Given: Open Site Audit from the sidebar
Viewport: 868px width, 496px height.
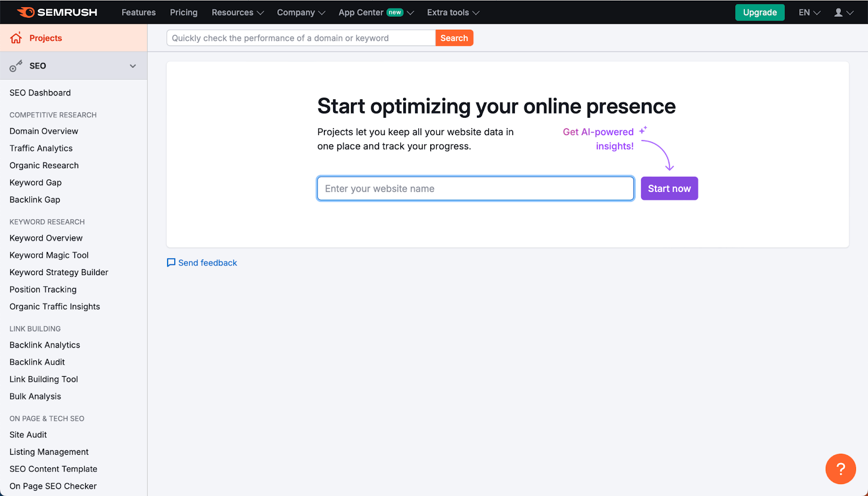Looking at the screenshot, I should click(x=28, y=435).
